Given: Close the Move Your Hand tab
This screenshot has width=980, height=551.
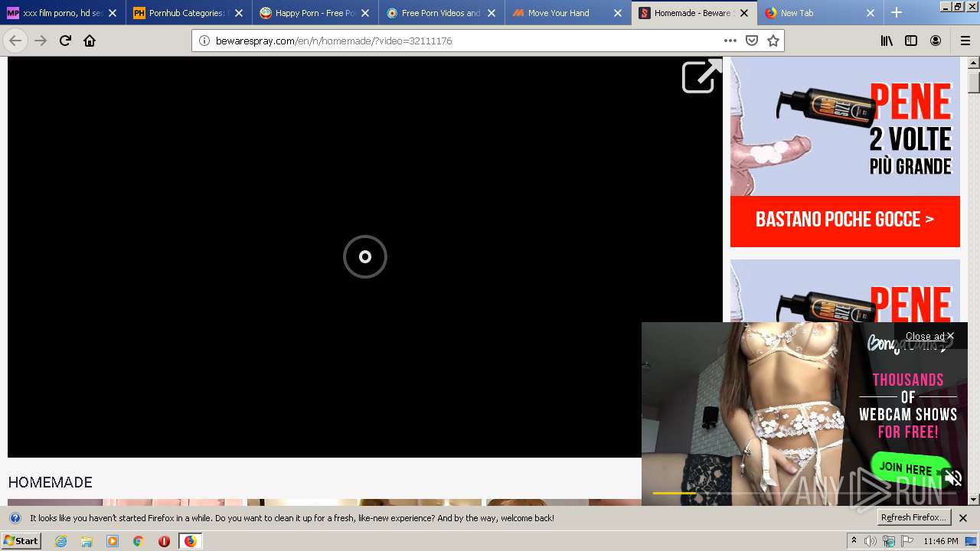Looking at the screenshot, I should click(x=618, y=13).
